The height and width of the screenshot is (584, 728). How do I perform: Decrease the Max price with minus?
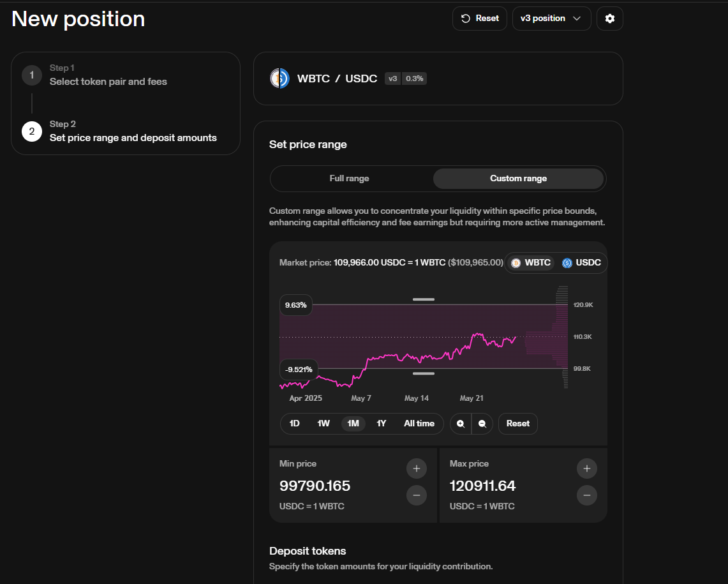click(587, 495)
